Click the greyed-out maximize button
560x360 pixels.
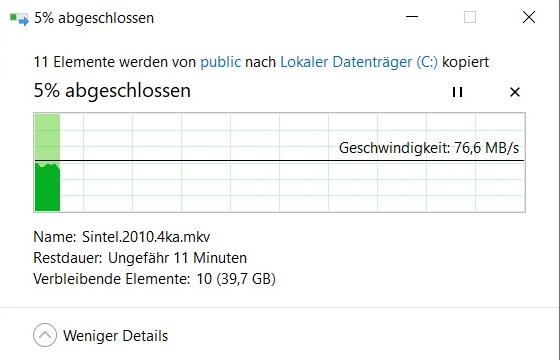[x=470, y=17]
